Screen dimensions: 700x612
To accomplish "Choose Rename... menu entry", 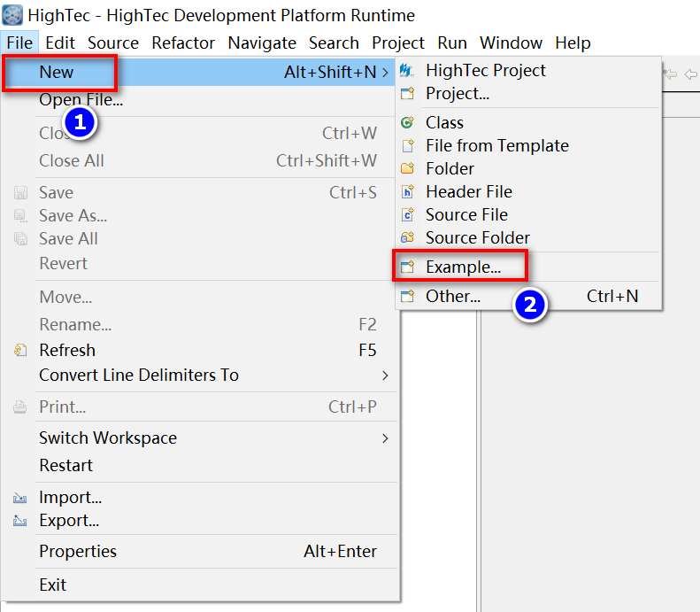I will tap(200, 325).
